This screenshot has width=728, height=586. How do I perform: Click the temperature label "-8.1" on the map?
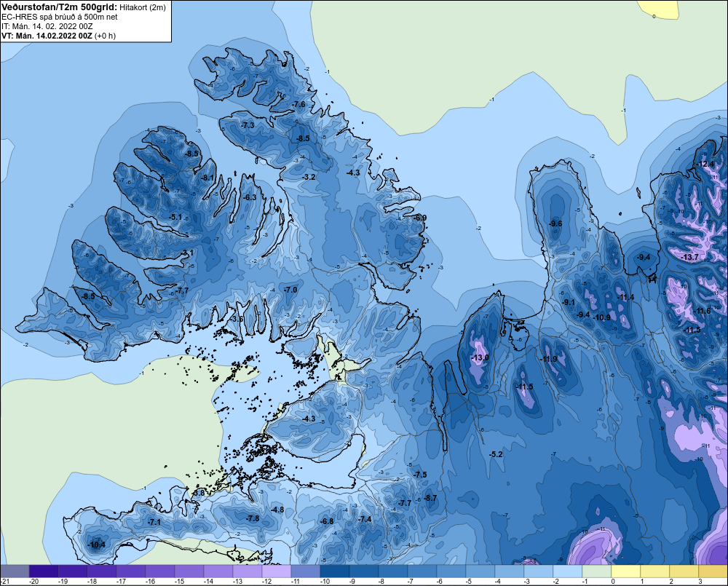click(x=207, y=178)
